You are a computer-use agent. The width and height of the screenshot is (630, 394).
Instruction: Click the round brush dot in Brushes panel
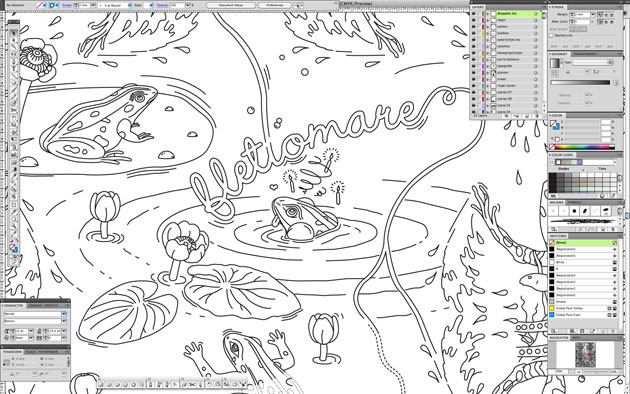pos(575,211)
